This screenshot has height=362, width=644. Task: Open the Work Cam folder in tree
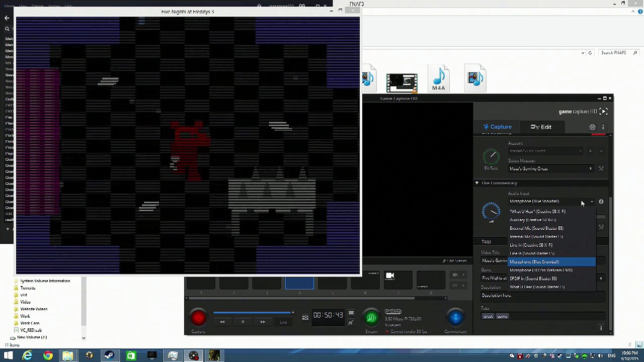click(x=29, y=323)
